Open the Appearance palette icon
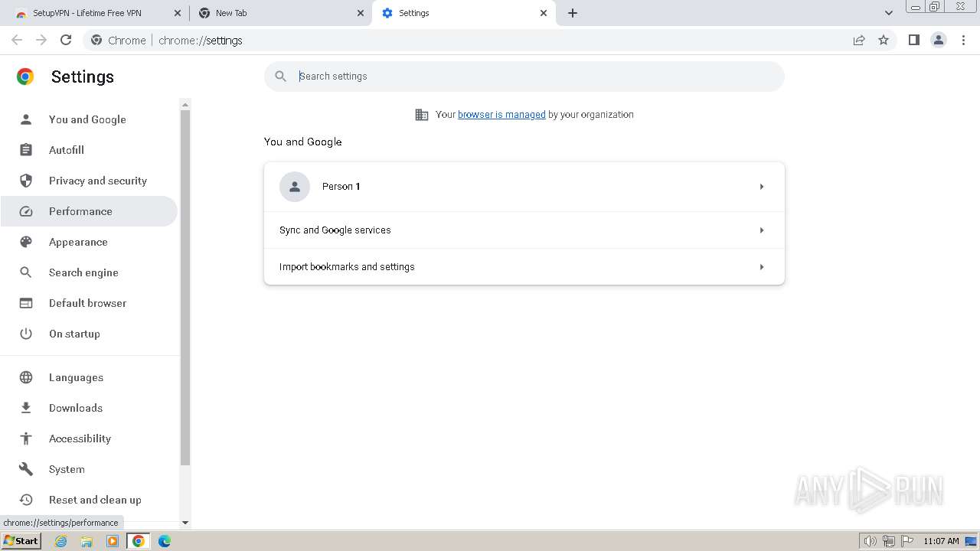Image resolution: width=980 pixels, height=551 pixels. 26,242
